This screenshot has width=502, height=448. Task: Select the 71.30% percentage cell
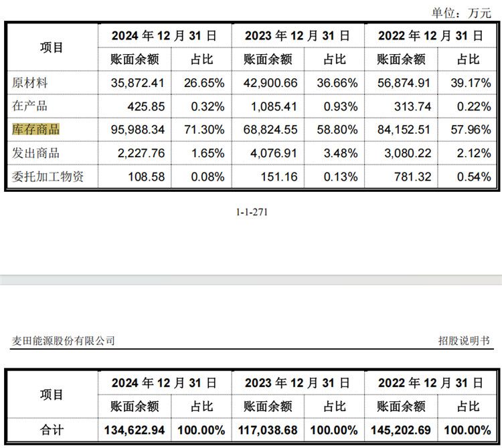point(202,130)
